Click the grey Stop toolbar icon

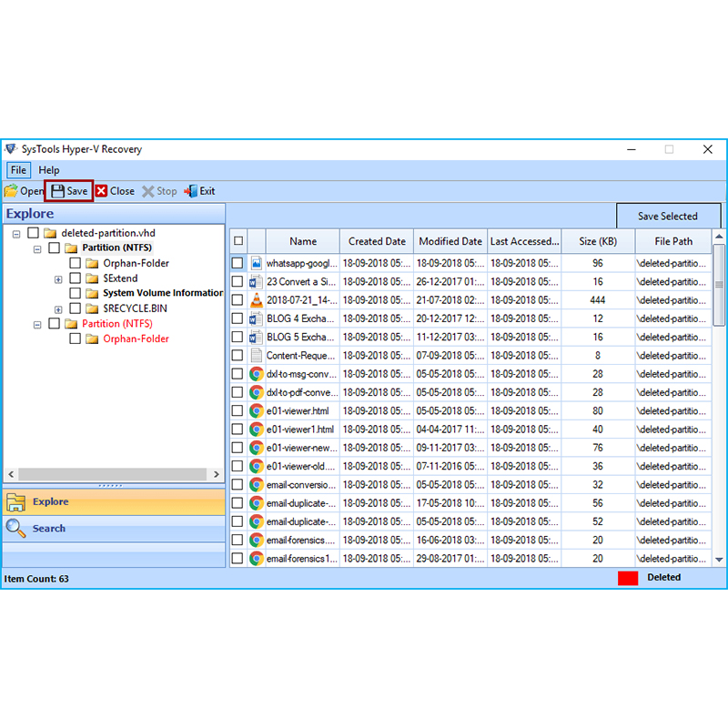tap(147, 191)
